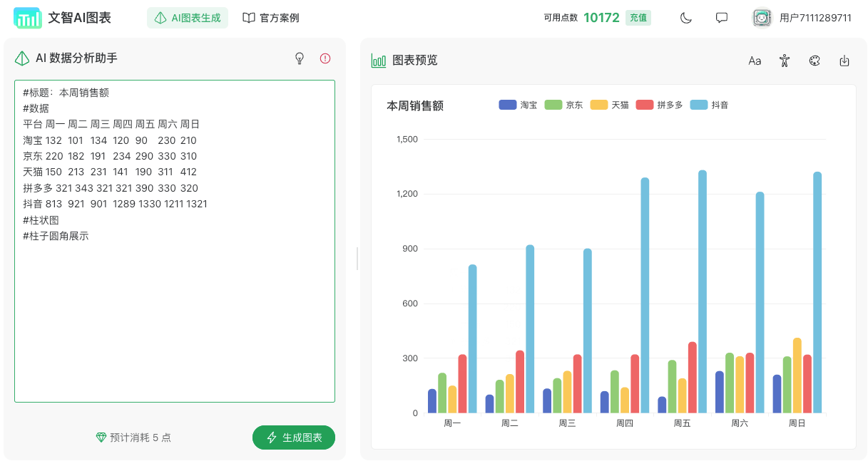Click the 文智AI图表 logo
This screenshot has width=868, height=461.
62,18
